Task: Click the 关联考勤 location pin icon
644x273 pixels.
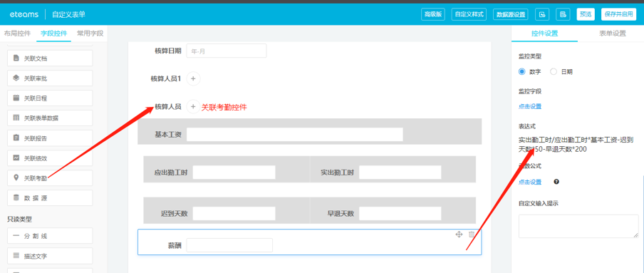Action: 16,177
